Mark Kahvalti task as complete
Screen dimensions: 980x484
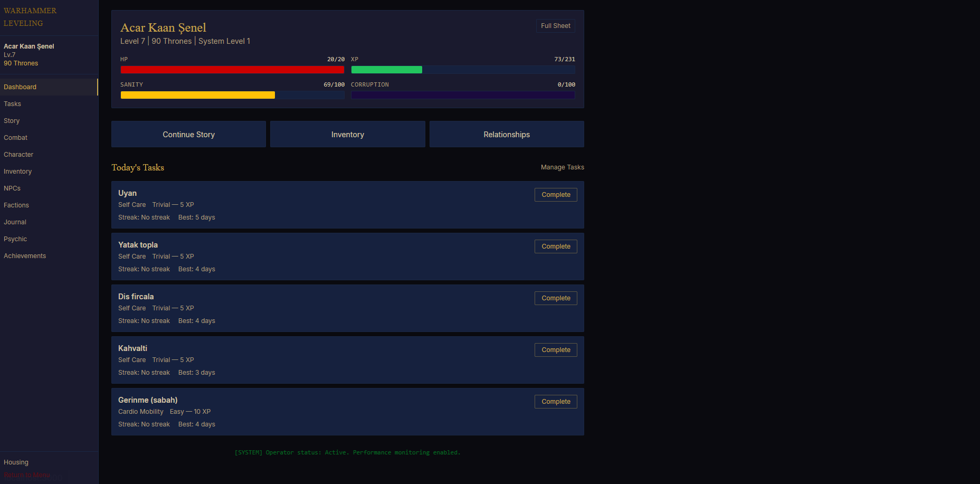click(556, 350)
